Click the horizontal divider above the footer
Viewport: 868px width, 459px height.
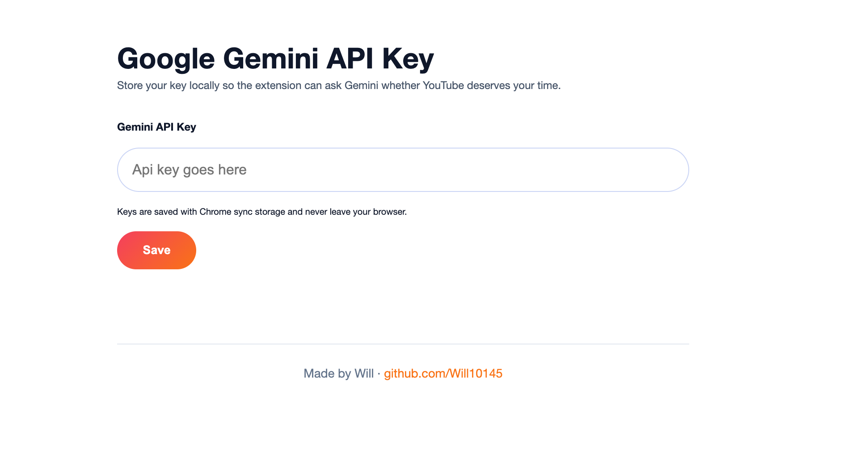tap(403, 344)
